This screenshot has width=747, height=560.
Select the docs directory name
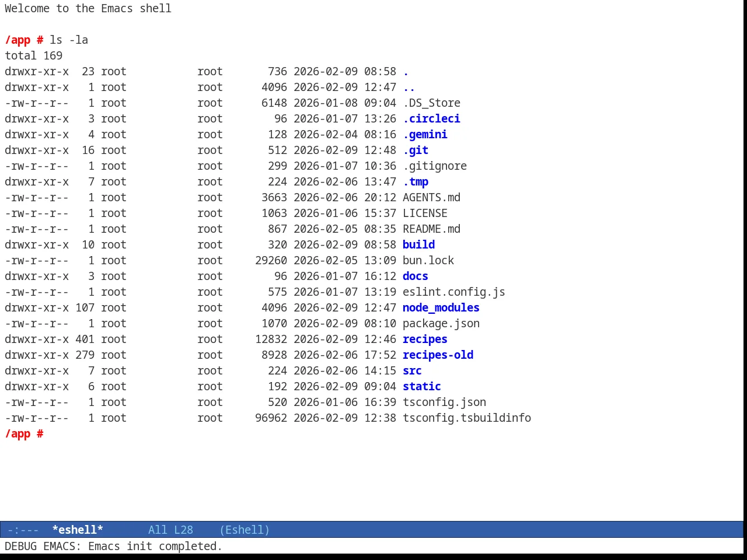[416, 276]
